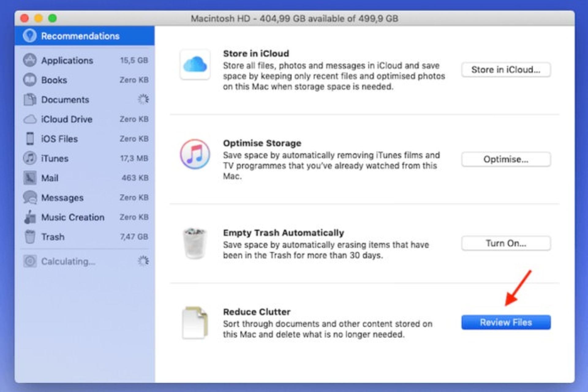Viewport: 588px width, 392px height.
Task: Select the Books category
Action: coord(85,80)
